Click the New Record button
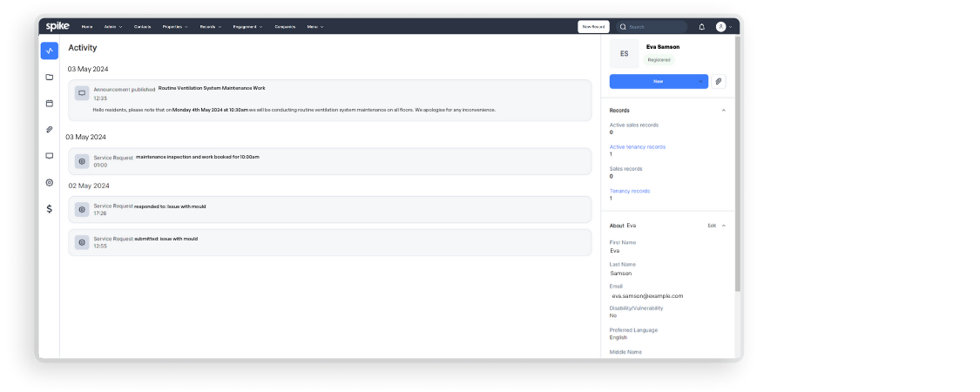980x392 pixels. point(593,27)
